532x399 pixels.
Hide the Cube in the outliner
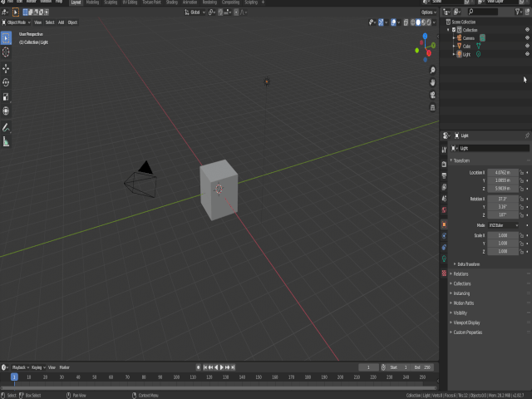[527, 46]
